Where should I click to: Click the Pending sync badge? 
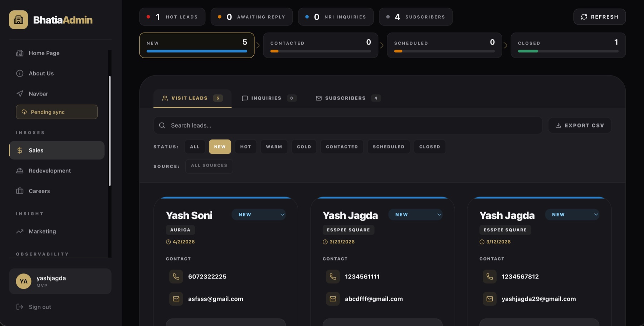pyautogui.click(x=57, y=112)
